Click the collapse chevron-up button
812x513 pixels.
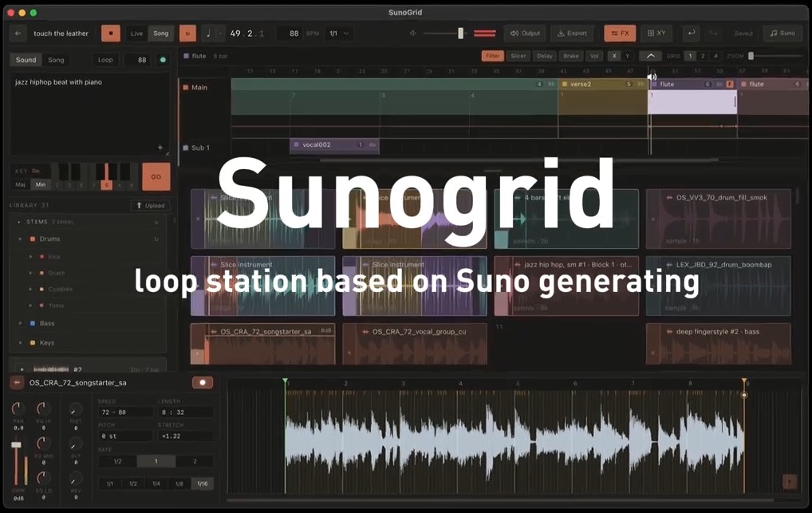pos(650,56)
